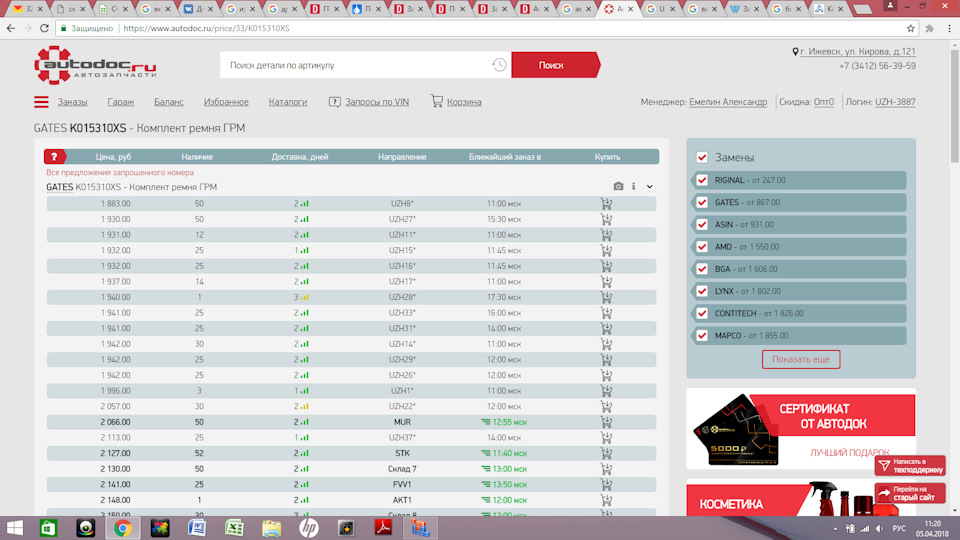Open the photo camera icon for GATES K015310XS
Image resolution: width=960 pixels, height=540 pixels.
(618, 186)
